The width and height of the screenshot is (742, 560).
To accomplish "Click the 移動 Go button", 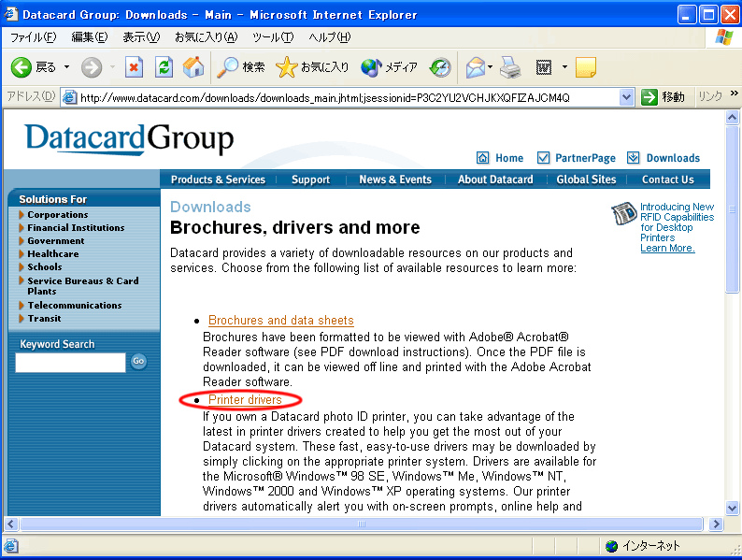I will tap(664, 97).
